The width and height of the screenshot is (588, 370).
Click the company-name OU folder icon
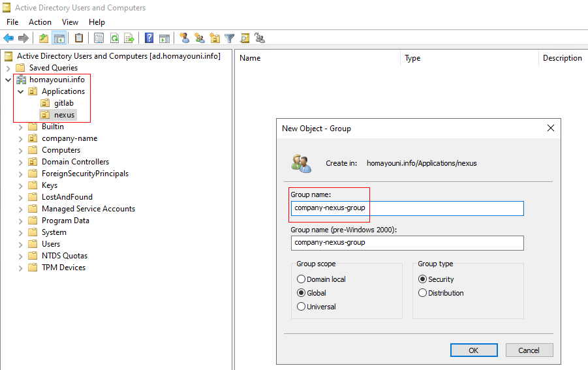pyautogui.click(x=33, y=138)
